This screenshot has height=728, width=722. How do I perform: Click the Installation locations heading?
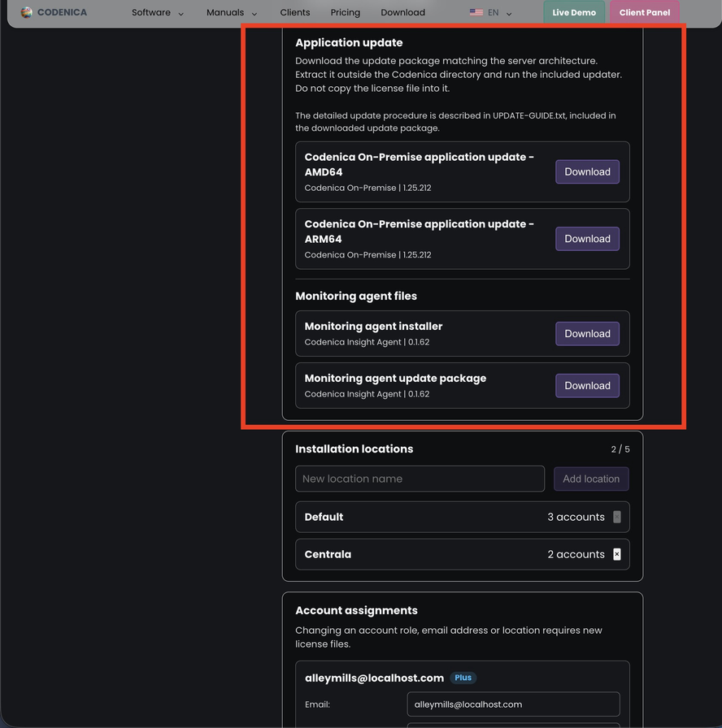354,449
